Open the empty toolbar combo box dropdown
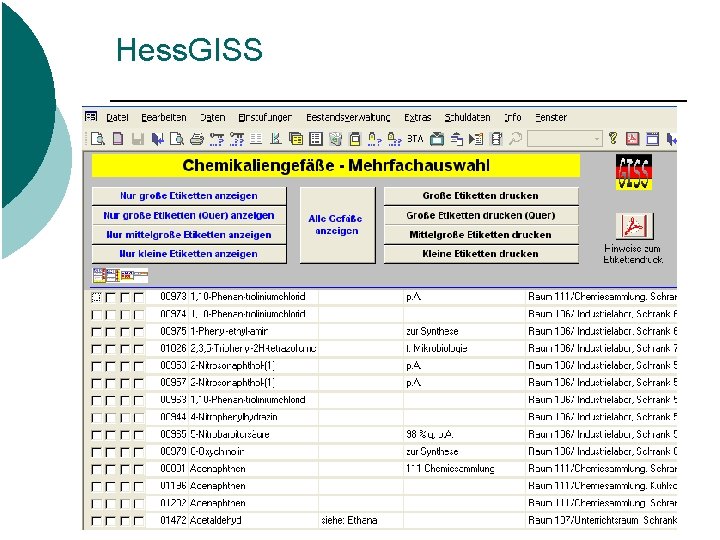This screenshot has height=540, width=720. [596, 139]
